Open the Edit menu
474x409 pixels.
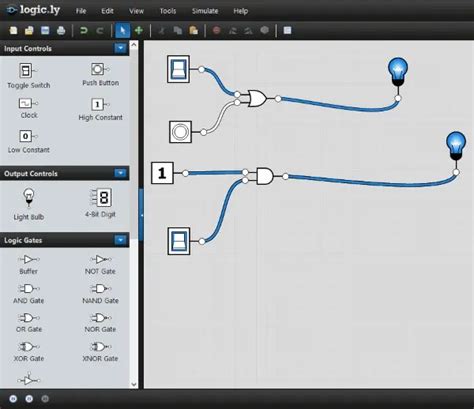[107, 11]
